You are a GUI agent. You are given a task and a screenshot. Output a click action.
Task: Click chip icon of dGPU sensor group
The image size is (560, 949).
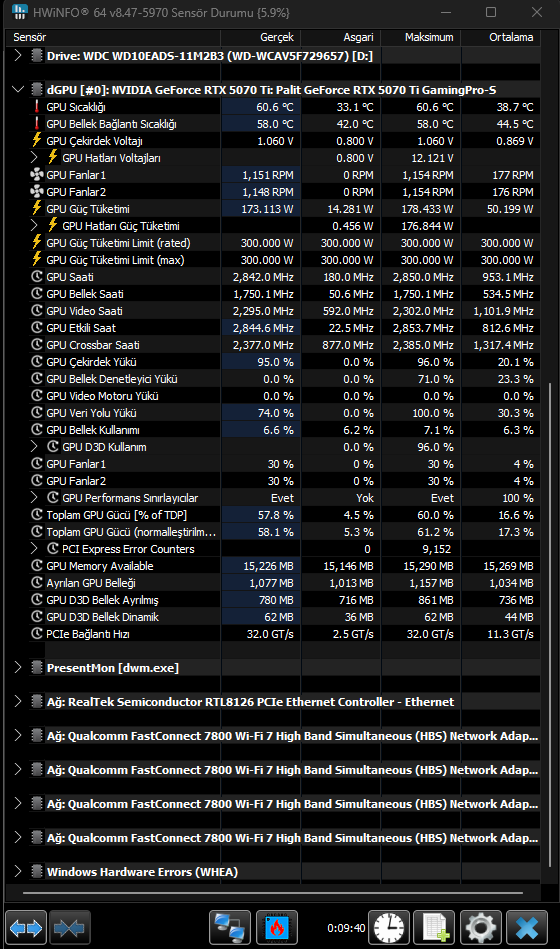coord(37,90)
